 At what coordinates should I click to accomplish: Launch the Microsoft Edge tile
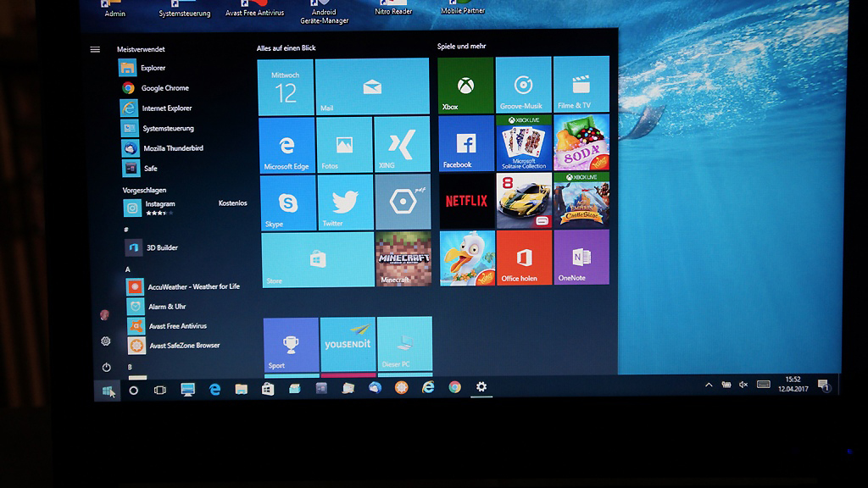pos(287,146)
